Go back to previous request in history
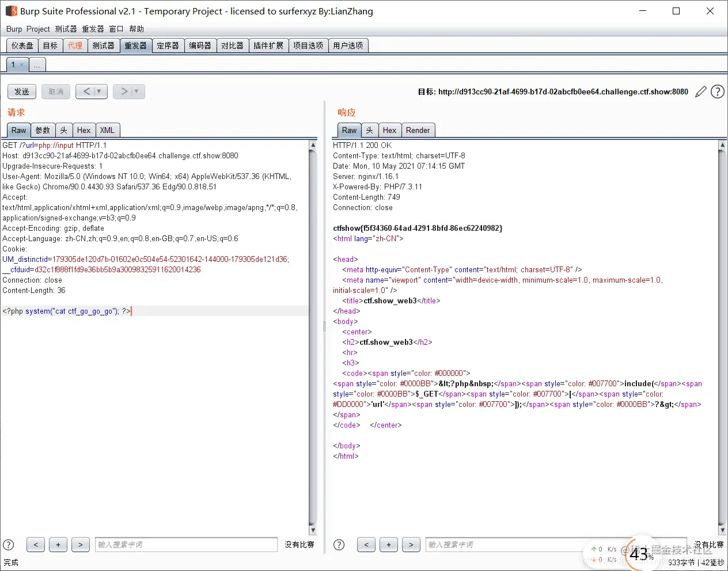Image resolution: width=728 pixels, height=571 pixels. (x=86, y=92)
